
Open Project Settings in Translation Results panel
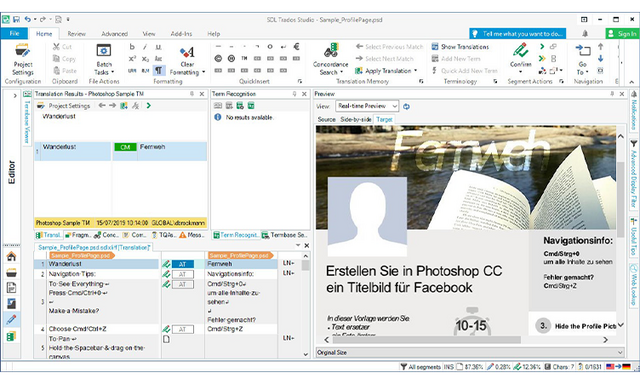click(x=64, y=106)
